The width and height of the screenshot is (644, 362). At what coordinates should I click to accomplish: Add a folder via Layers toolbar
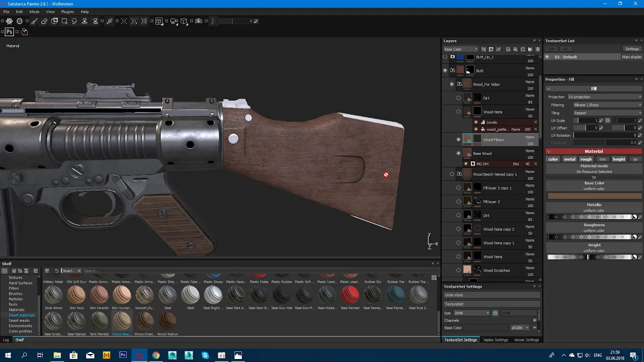(530, 49)
